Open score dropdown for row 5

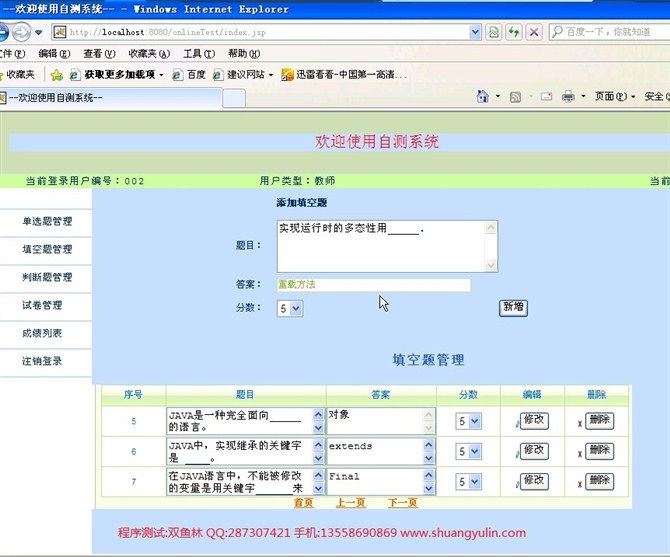tap(468, 422)
